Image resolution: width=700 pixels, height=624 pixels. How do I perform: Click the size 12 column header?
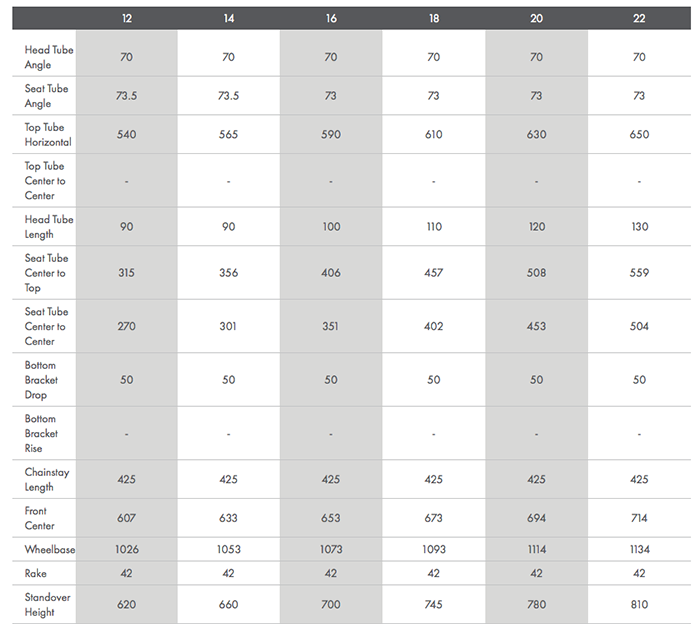[x=126, y=19]
